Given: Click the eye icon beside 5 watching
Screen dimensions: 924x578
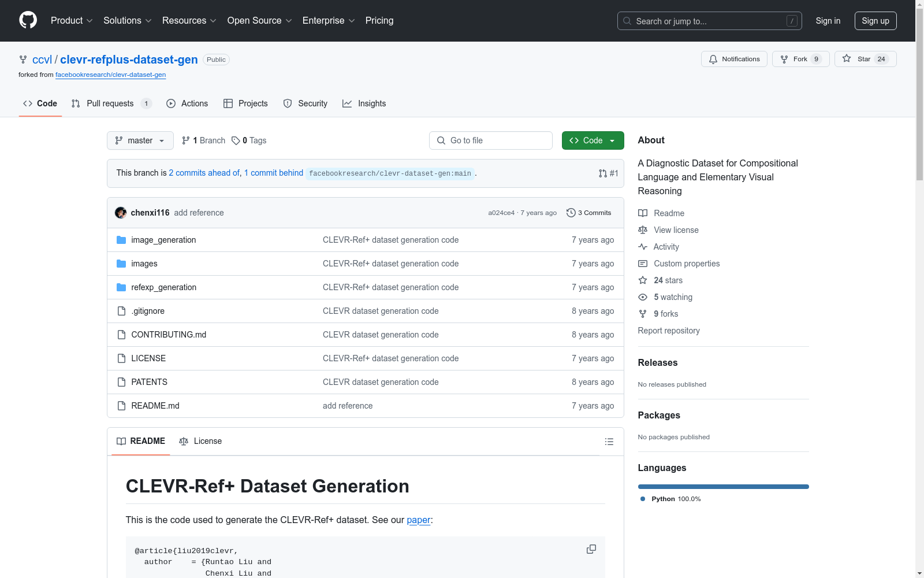Looking at the screenshot, I should 643,297.
